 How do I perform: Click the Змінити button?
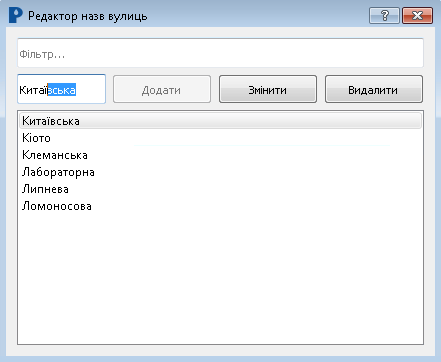click(268, 89)
